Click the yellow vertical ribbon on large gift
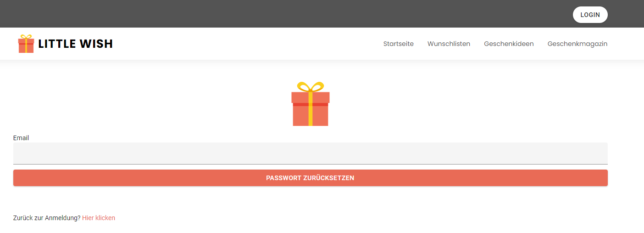This screenshot has height=233, width=644. 311,115
